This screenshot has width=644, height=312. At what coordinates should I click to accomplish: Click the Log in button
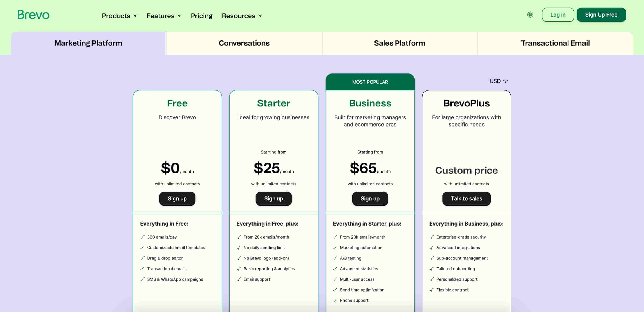[558, 15]
